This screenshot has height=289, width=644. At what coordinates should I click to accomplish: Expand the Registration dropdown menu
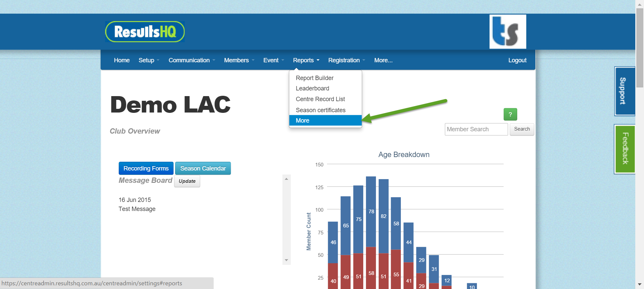(x=346, y=60)
